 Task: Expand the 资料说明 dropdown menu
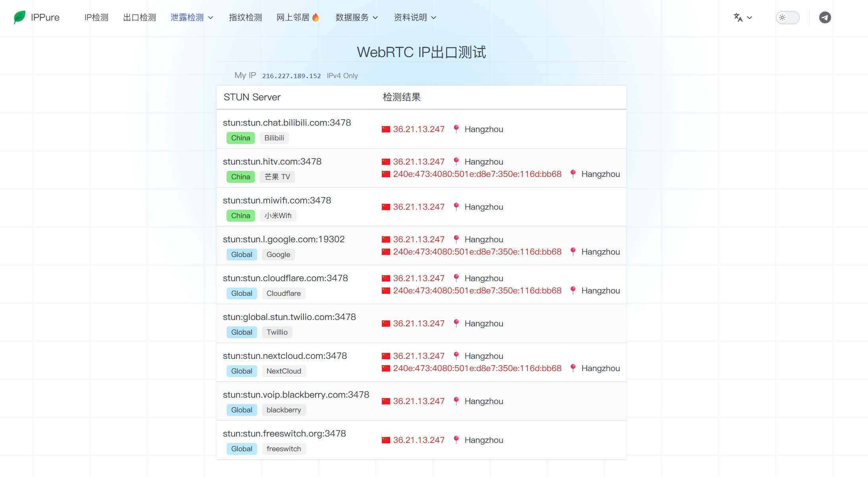click(x=415, y=17)
